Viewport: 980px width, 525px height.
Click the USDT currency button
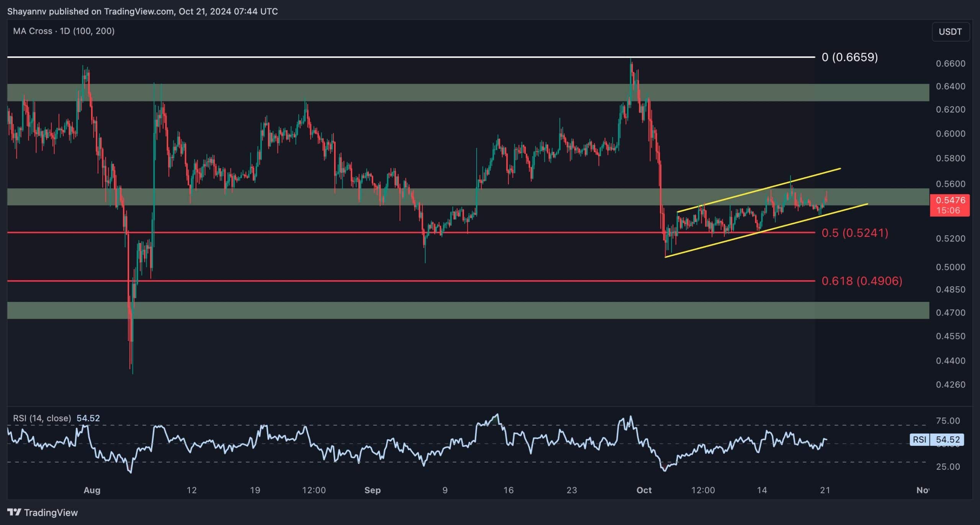pos(950,32)
